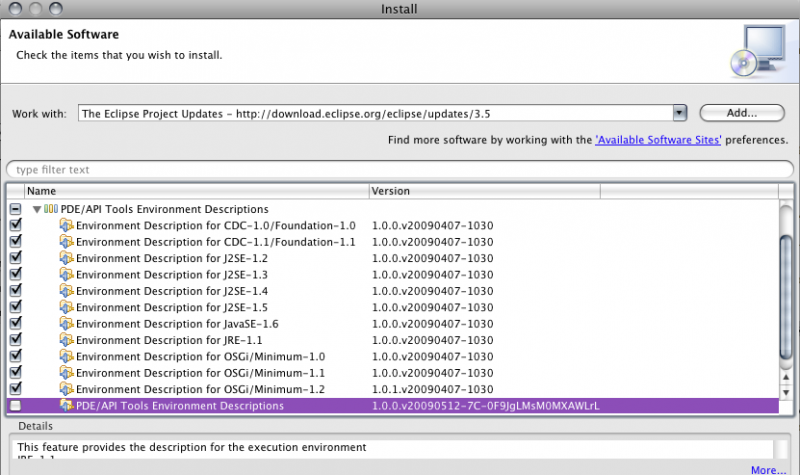Select the Environment Description for J2SE-1.2 row
Screen dimensions: 800x475
393,258
